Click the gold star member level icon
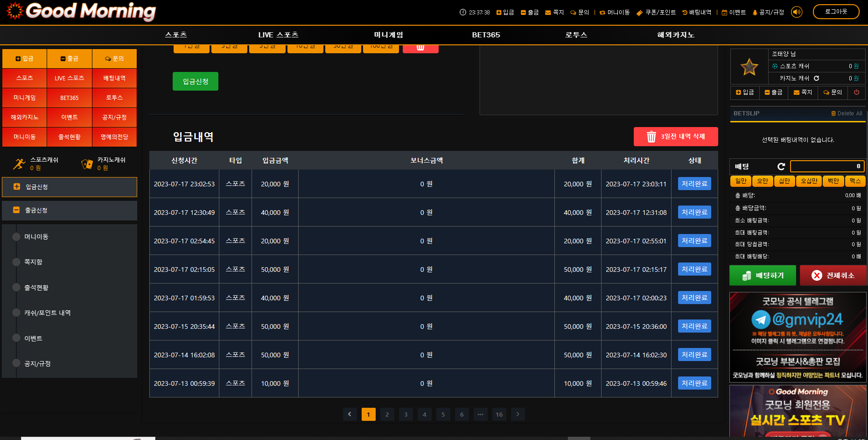This screenshot has height=440, width=868. point(749,67)
